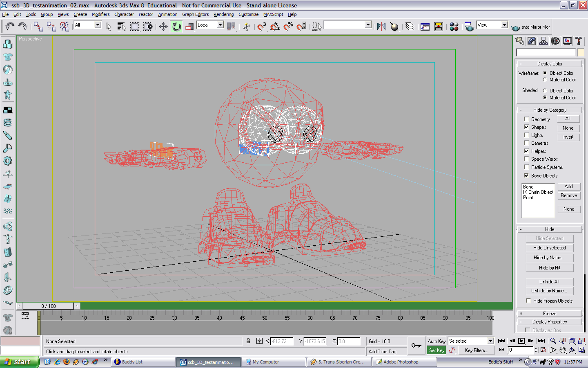Select the Select Object arrow tool
Screen dimensions: 588x368
109,27
